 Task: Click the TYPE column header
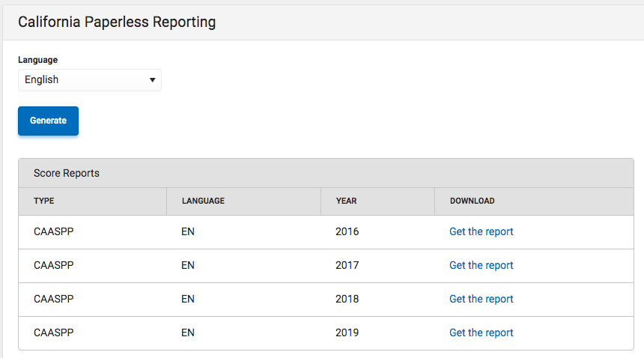point(44,201)
